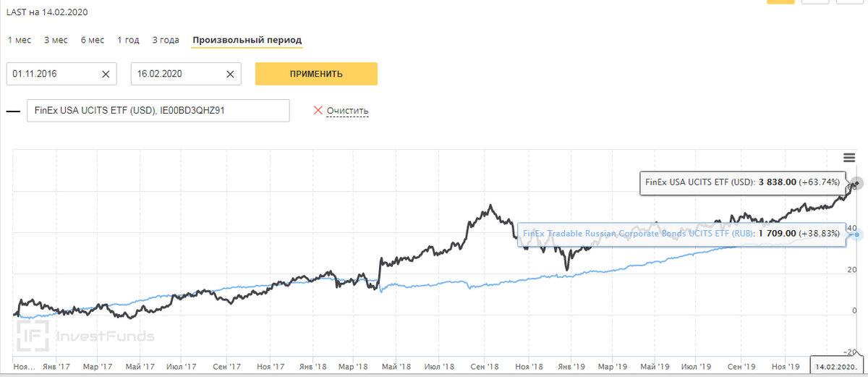
Task: Click the Russian Corporate Bonds tooltip
Action: click(x=681, y=234)
